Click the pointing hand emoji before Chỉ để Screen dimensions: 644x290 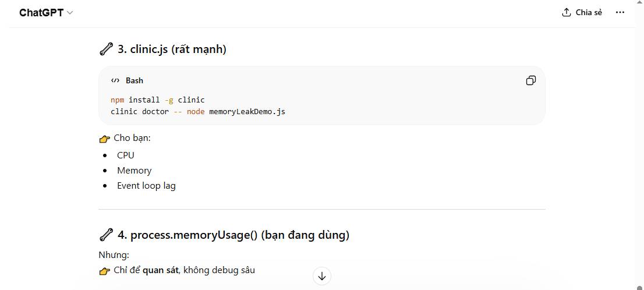(105, 271)
